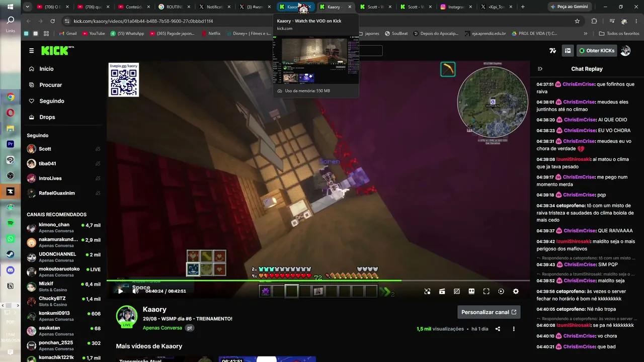This screenshot has width=644, height=362.
Task: Open video player settings gear
Action: coord(516,291)
